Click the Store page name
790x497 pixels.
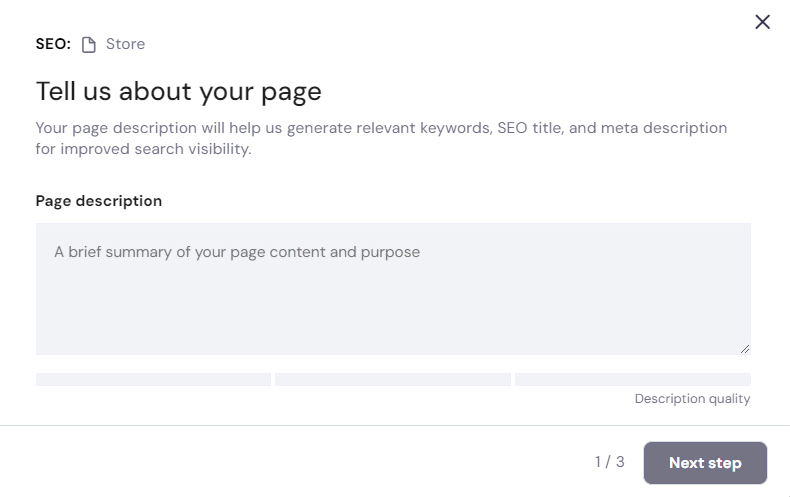click(x=125, y=44)
